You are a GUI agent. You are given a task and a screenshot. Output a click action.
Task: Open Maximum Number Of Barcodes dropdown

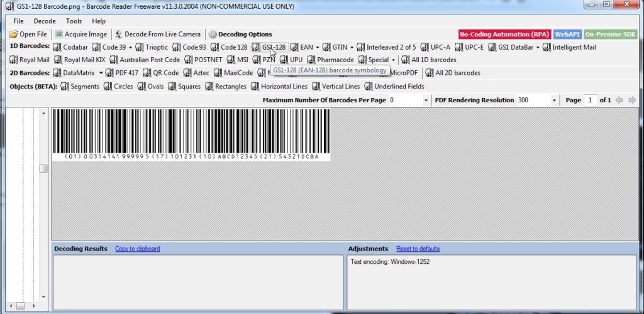point(426,100)
